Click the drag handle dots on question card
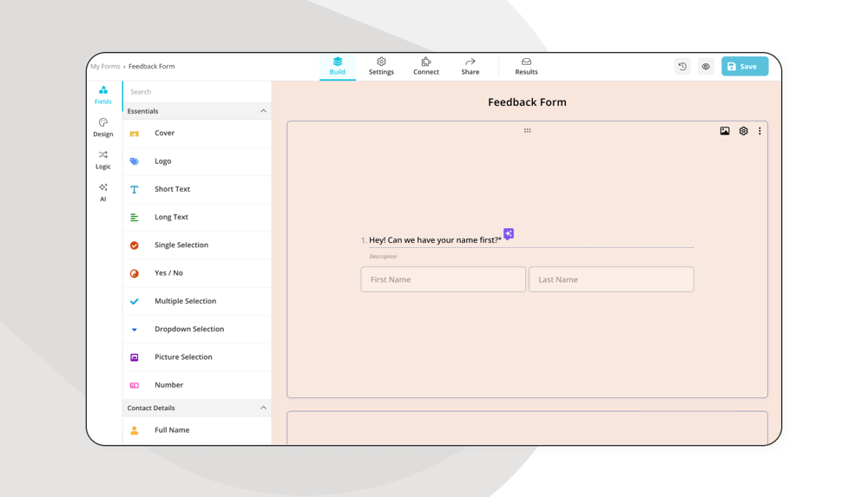Screen dimensions: 868x497 (527, 131)
